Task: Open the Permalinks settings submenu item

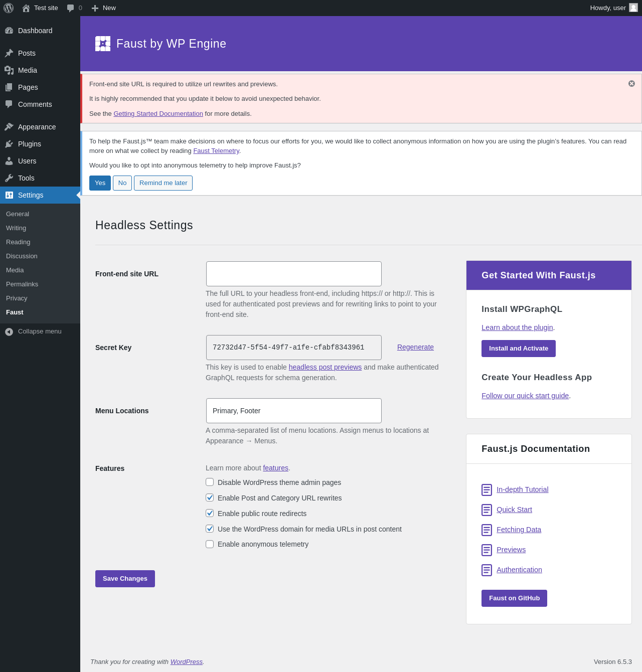Action: [x=22, y=284]
